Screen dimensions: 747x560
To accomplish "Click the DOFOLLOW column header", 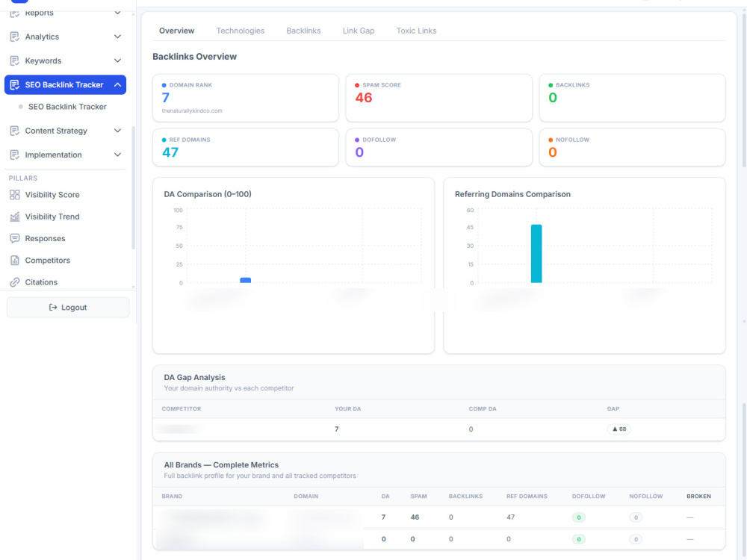I will pos(589,497).
